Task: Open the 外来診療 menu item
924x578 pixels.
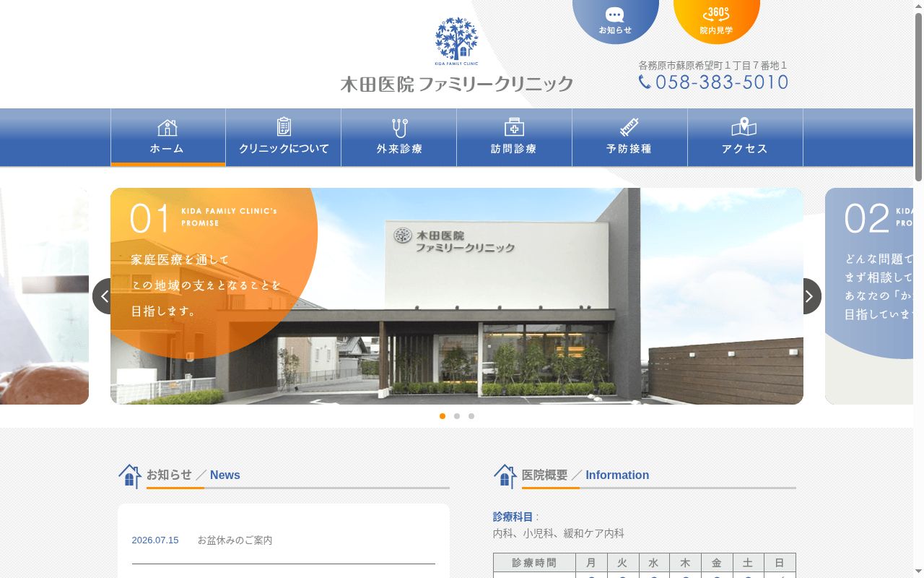Action: click(399, 137)
